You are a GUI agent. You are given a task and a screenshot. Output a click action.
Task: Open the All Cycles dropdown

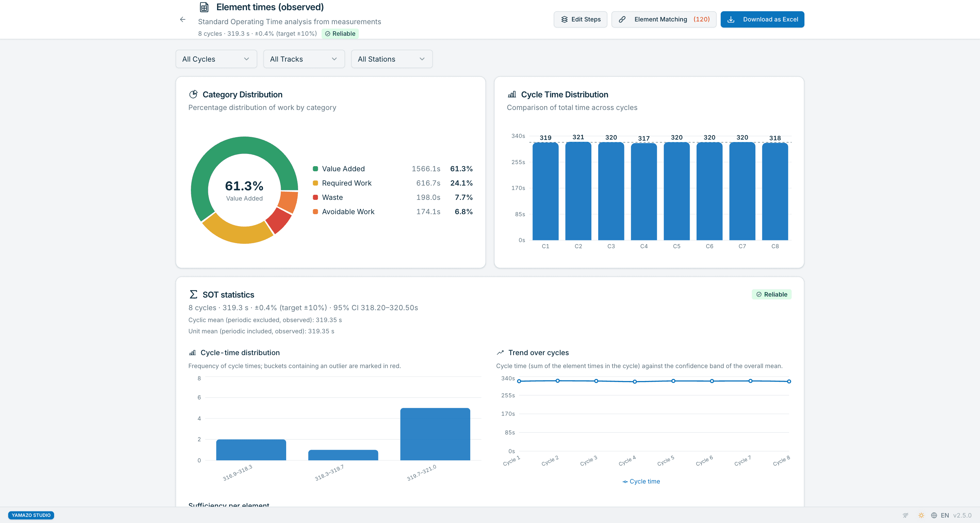pyautogui.click(x=216, y=59)
